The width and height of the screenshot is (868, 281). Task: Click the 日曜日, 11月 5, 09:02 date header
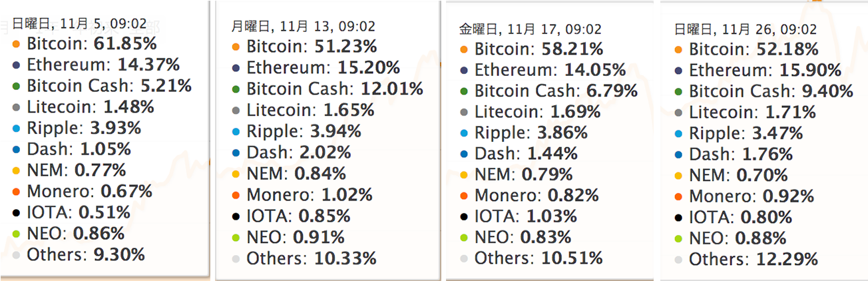point(69,23)
